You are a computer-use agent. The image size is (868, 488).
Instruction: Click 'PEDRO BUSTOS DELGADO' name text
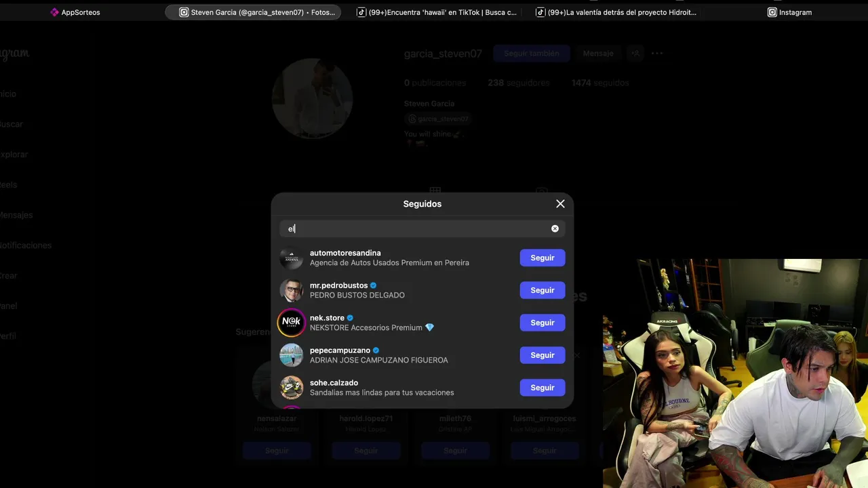click(357, 296)
